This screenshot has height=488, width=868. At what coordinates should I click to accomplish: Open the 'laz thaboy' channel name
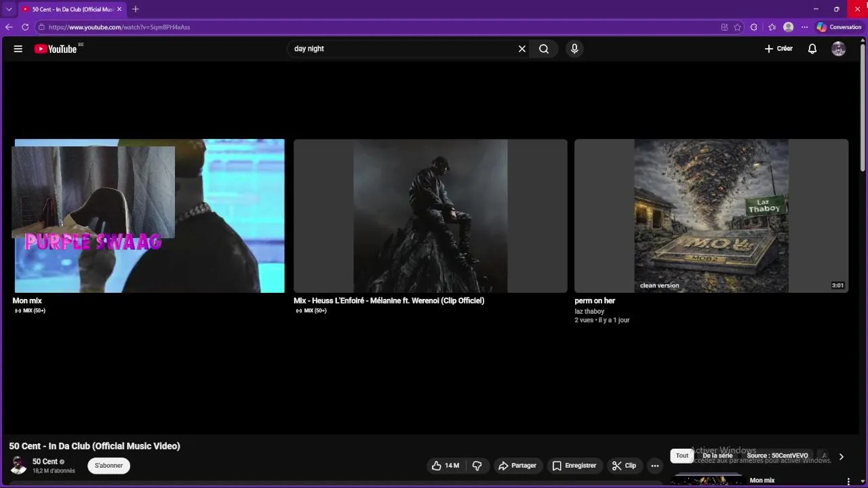tap(589, 311)
